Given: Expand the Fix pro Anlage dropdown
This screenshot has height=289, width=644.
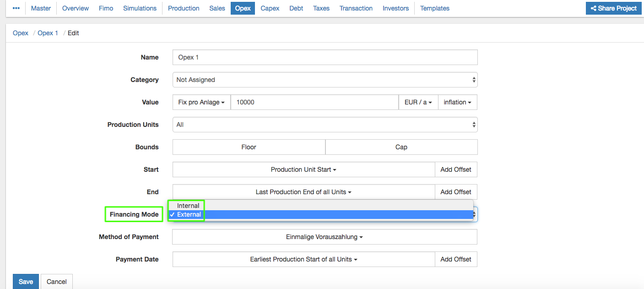Looking at the screenshot, I should point(201,102).
